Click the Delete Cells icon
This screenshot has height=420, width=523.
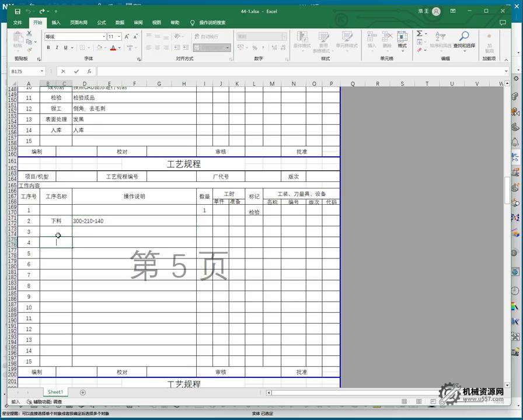pos(385,38)
